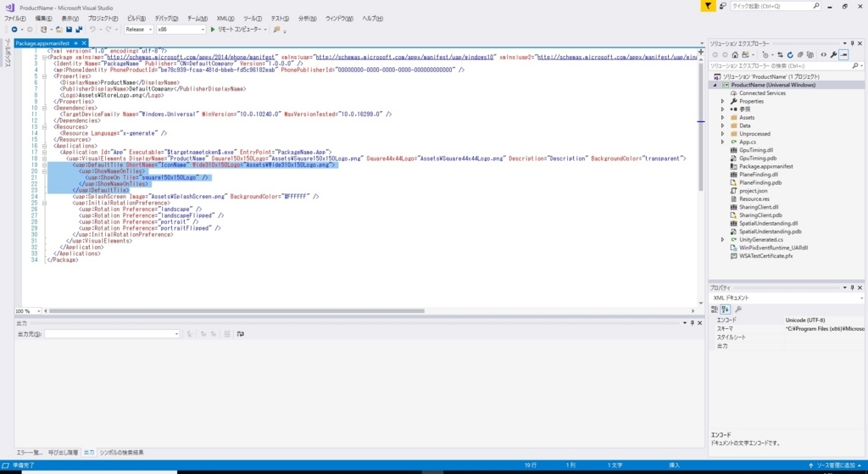Image resolution: width=868 pixels, height=474 pixels.
Task: Expand the Properties node in Solution Explorer
Action: pyautogui.click(x=722, y=102)
